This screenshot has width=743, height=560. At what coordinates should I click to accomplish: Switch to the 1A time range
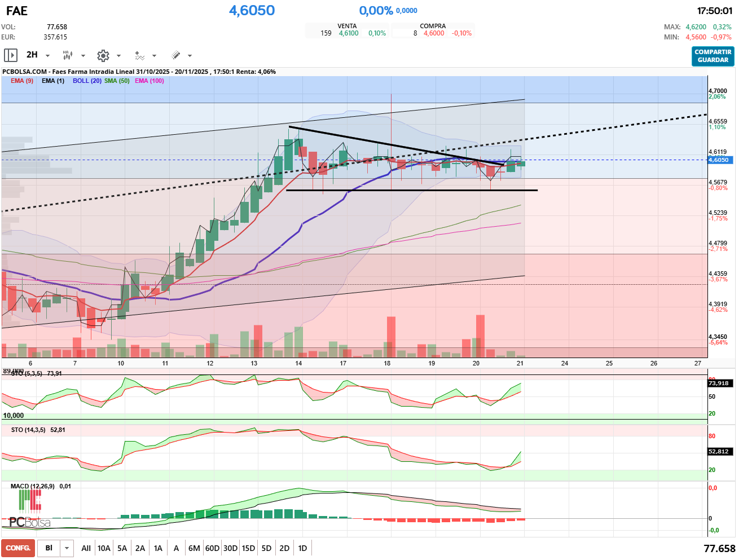pyautogui.click(x=158, y=548)
